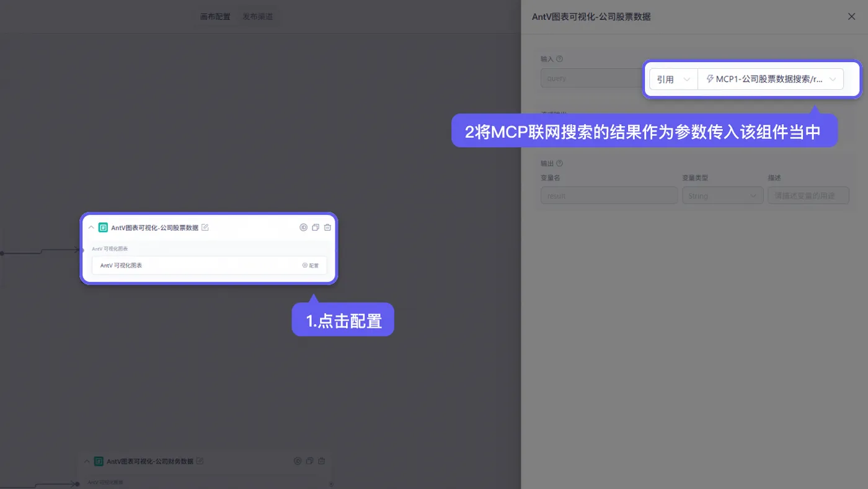868x489 pixels.
Task: Click the 变量类型 column label
Action: (x=695, y=178)
